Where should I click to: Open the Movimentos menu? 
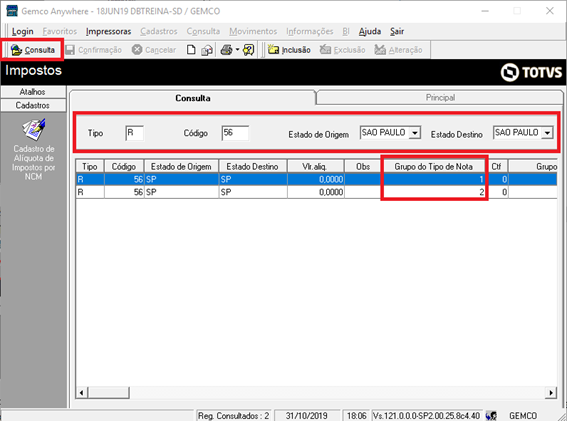tap(253, 31)
